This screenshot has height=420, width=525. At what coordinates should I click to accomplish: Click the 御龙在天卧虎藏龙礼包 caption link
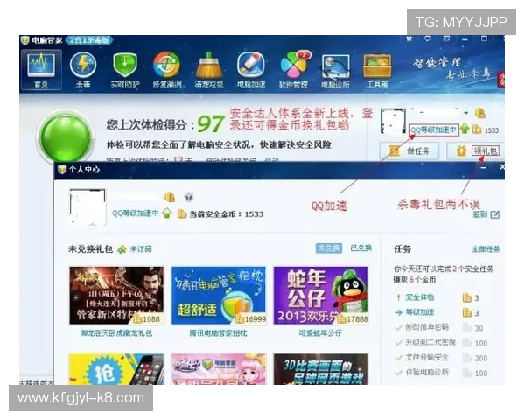pos(116,333)
